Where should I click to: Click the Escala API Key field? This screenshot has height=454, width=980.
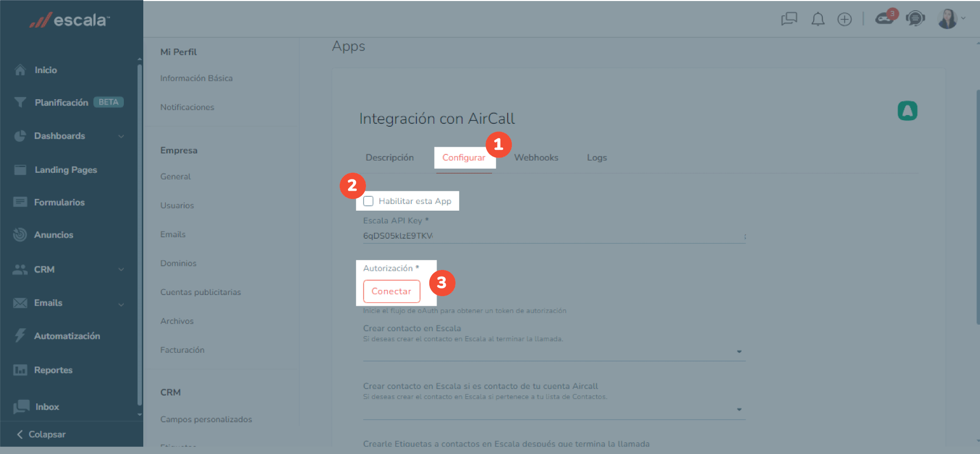554,236
